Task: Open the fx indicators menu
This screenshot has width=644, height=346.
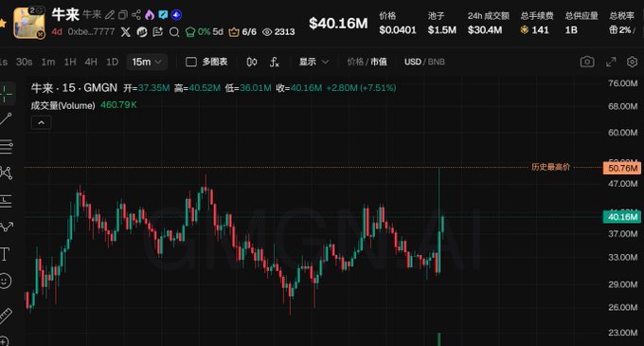Action: [275, 62]
